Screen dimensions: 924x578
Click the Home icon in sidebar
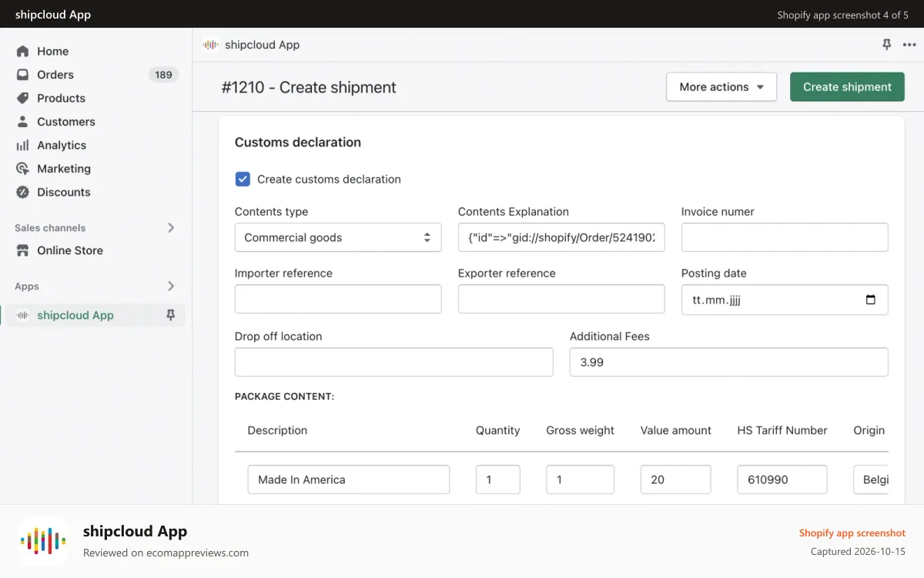(22, 51)
